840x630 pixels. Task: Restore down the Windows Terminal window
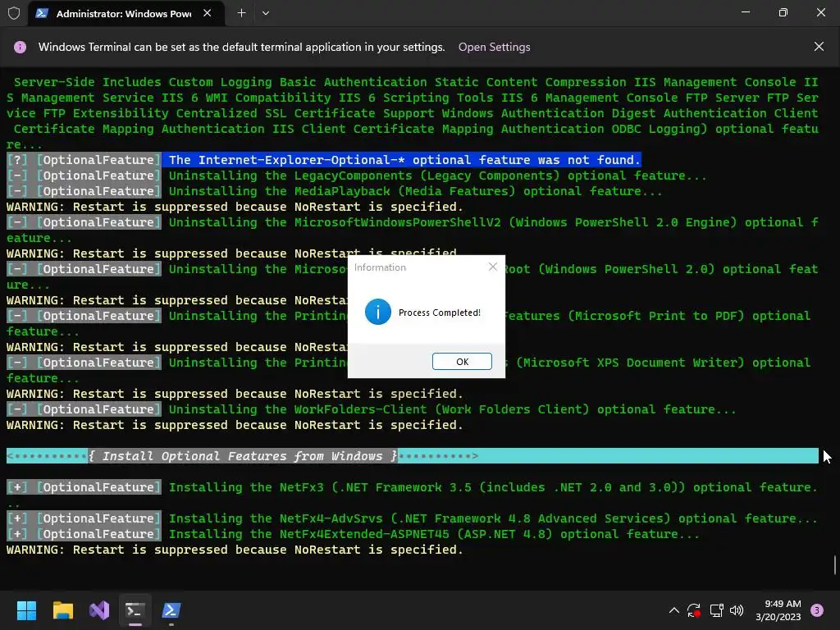pyautogui.click(x=783, y=12)
